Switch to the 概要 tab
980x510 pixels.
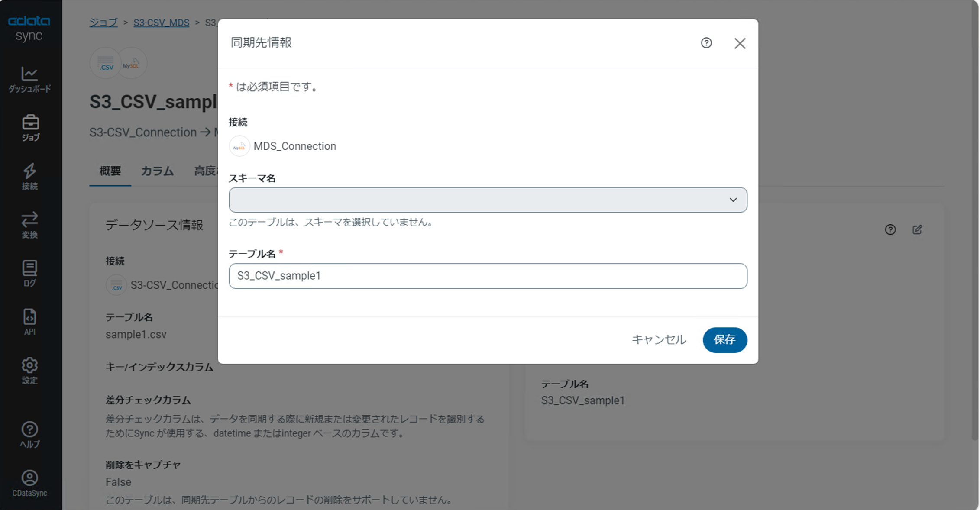click(x=110, y=171)
